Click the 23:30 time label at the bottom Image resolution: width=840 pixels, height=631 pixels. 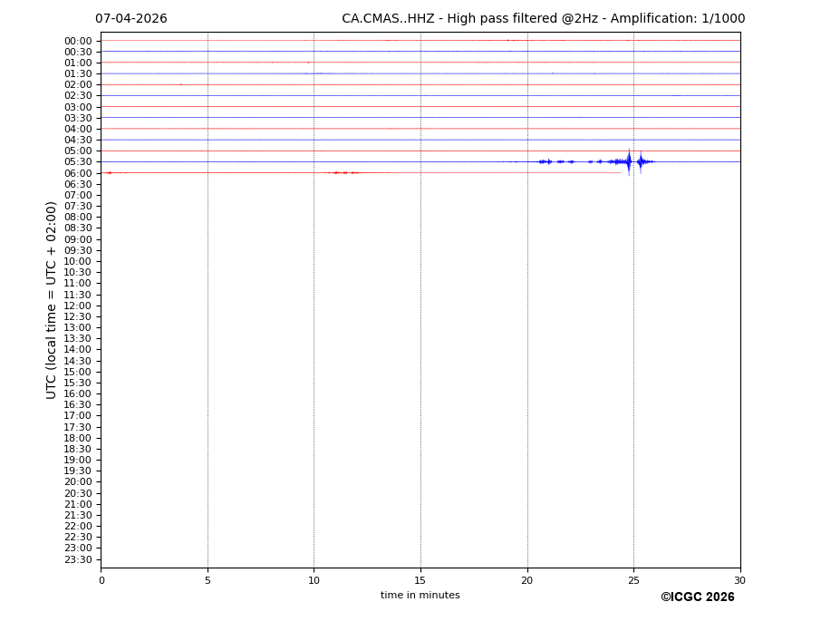(78, 559)
